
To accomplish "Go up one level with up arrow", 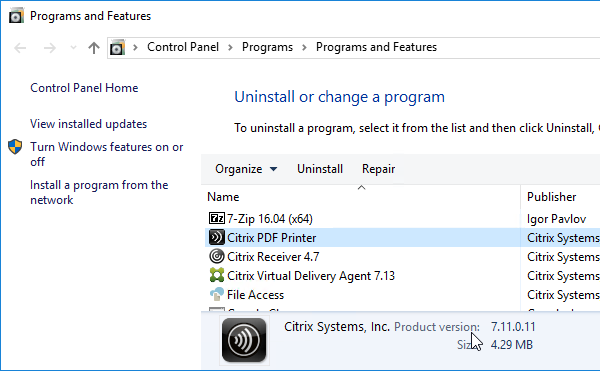I will [x=94, y=48].
